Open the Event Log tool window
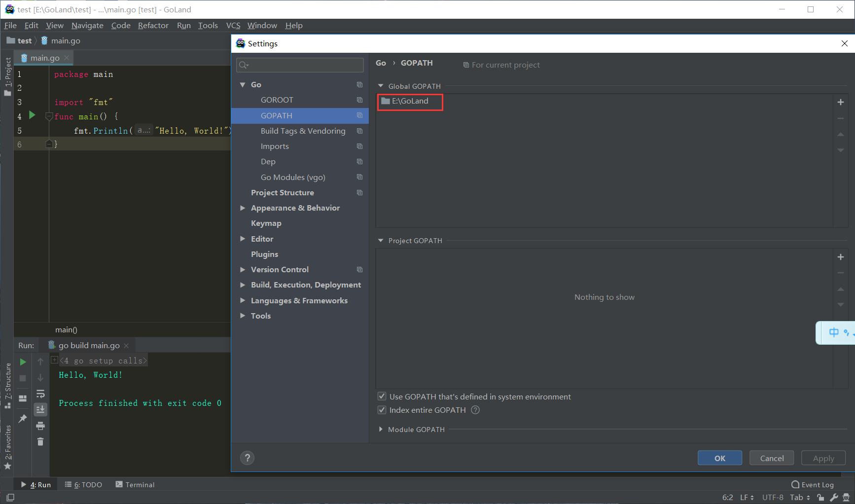Image resolution: width=855 pixels, height=504 pixels. (x=812, y=485)
